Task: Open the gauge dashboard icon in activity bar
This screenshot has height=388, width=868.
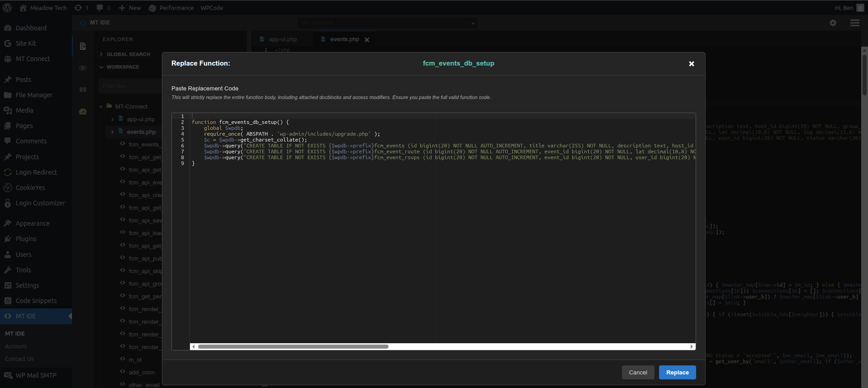Action: coord(83,111)
